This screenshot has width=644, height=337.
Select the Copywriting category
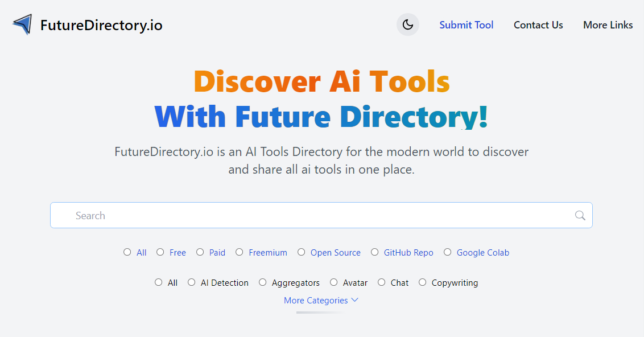click(422, 282)
